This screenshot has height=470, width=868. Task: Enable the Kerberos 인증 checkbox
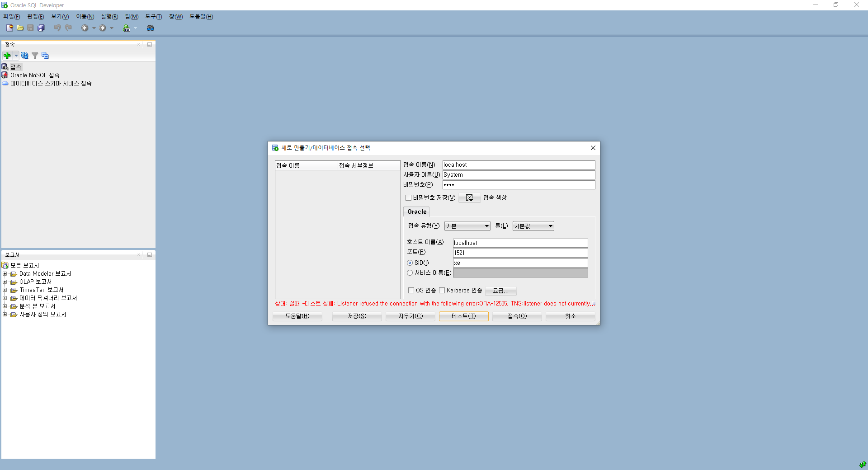pos(442,290)
